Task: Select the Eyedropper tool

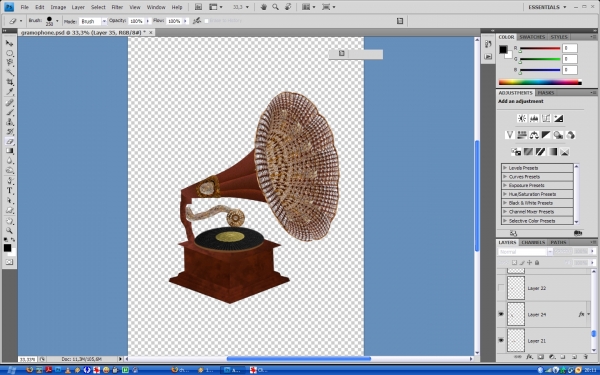Action: pos(9,92)
